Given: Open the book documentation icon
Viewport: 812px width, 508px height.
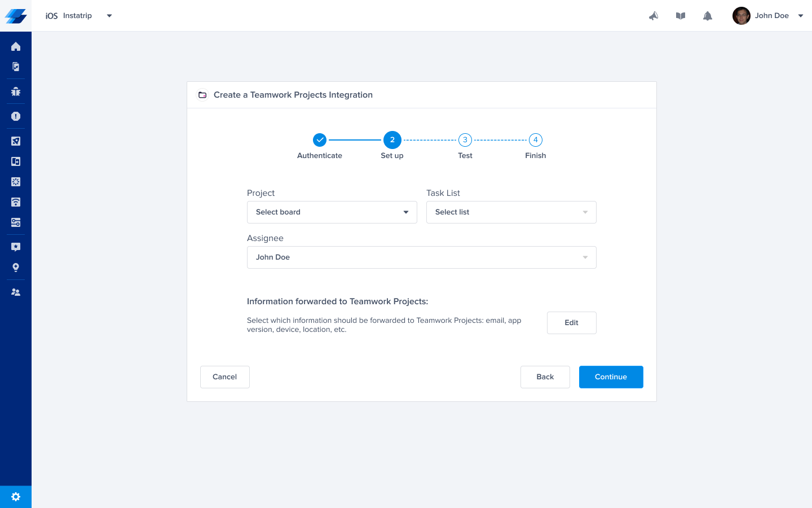Looking at the screenshot, I should pos(681,16).
